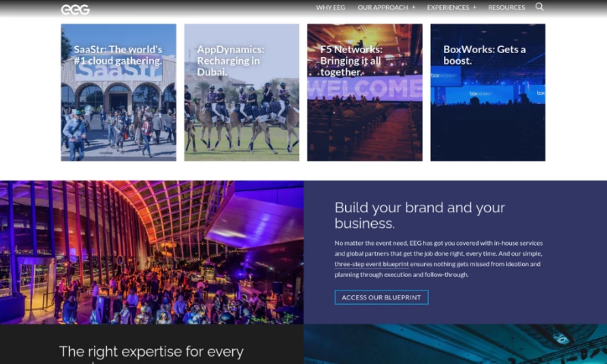This screenshot has height=364, width=607.
Task: Open the BoxWorks Gets a boost title
Action: pyautogui.click(x=484, y=55)
